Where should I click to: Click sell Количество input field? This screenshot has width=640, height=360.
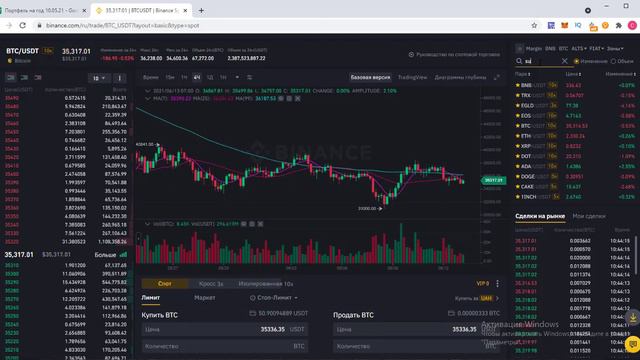click(416, 346)
